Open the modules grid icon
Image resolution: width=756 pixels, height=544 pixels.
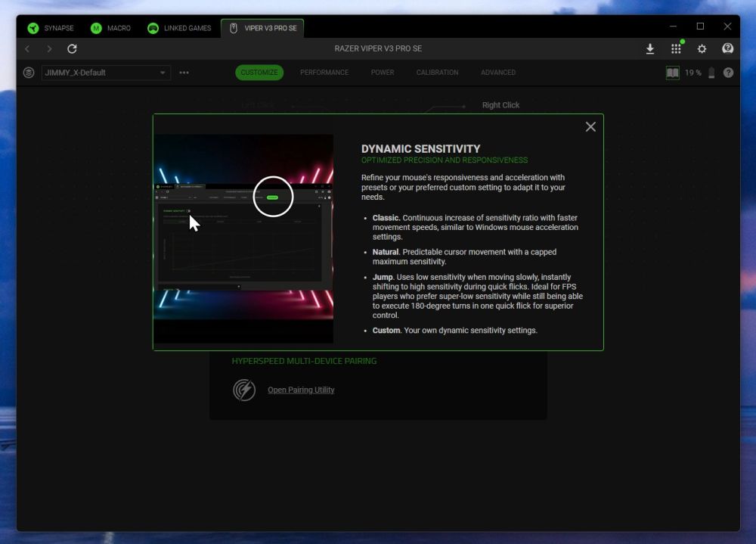676,49
